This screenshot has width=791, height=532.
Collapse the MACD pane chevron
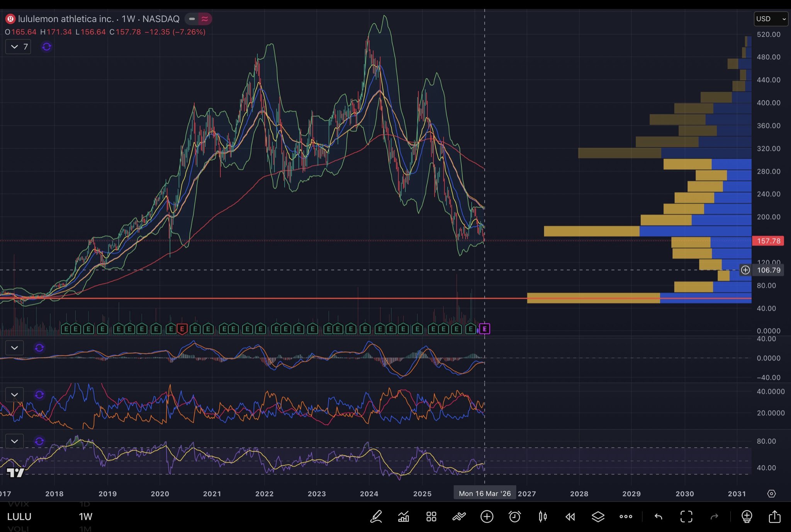(x=15, y=348)
